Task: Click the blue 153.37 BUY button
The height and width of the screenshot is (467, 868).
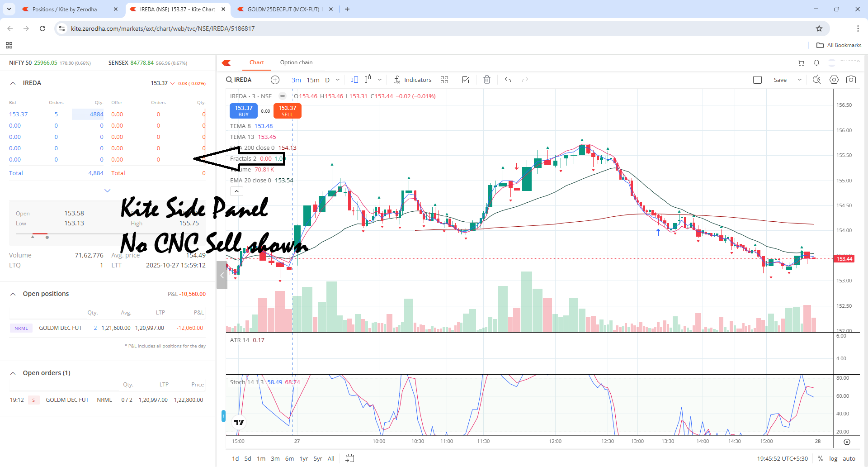Action: pos(243,111)
